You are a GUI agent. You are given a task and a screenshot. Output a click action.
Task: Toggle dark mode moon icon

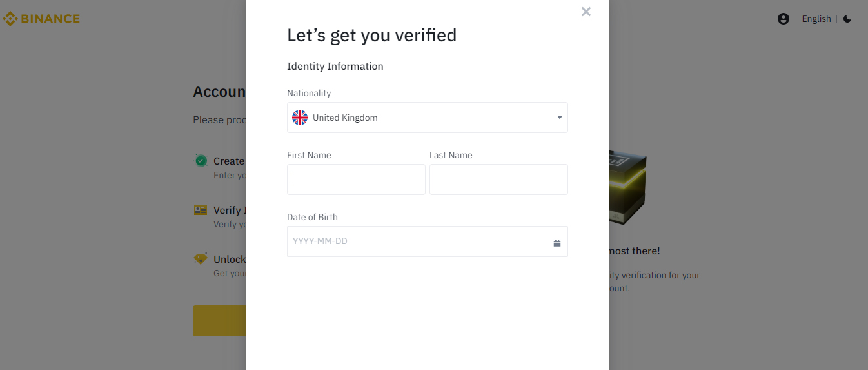847,19
